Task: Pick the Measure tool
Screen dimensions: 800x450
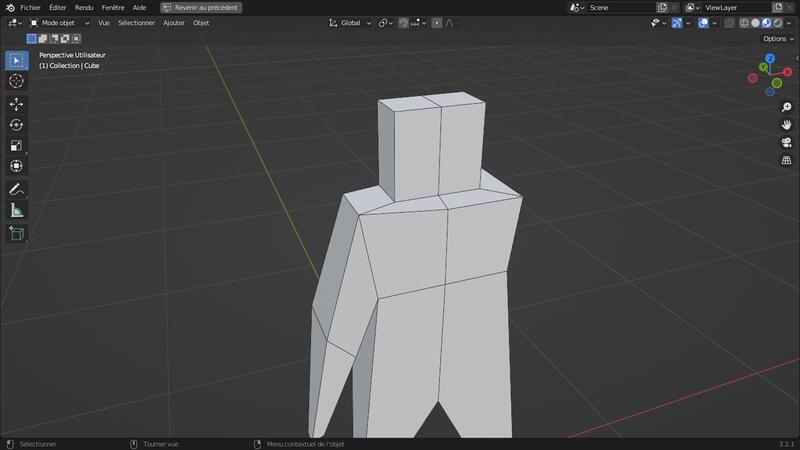Action: click(x=16, y=210)
